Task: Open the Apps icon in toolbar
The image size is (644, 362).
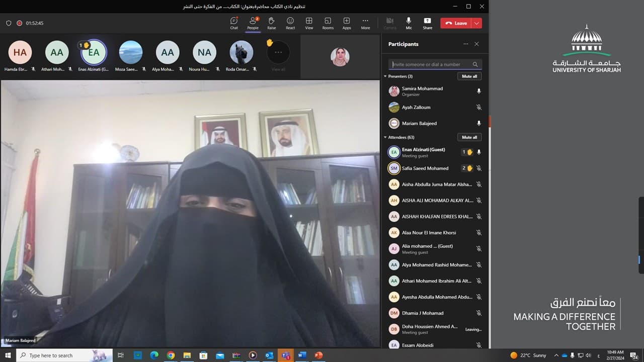Action: [x=347, y=23]
